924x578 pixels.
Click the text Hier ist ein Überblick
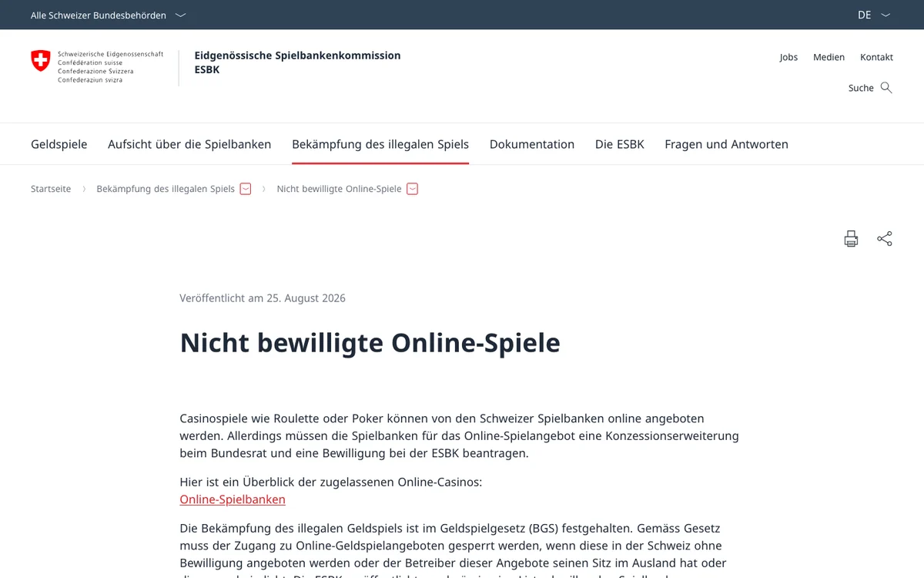point(330,482)
